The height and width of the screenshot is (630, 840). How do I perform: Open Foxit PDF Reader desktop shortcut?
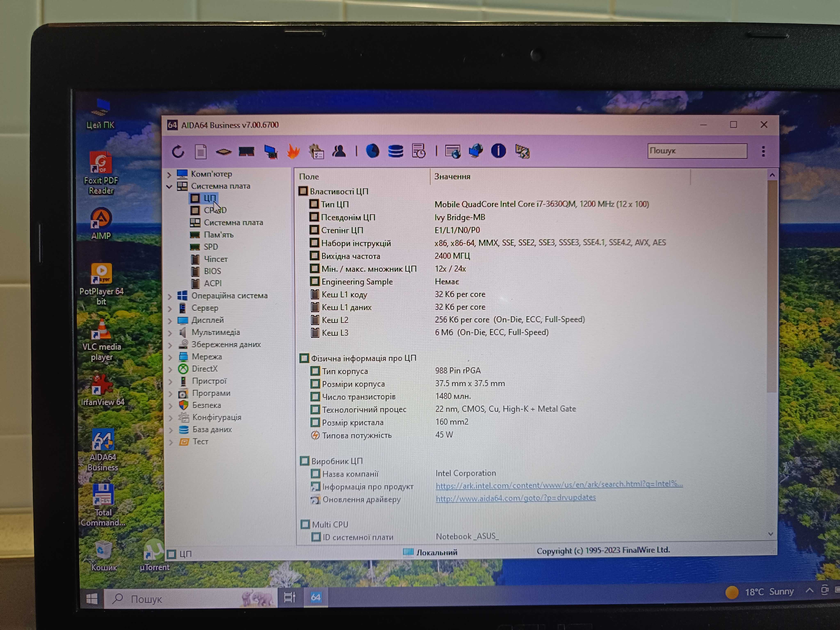pyautogui.click(x=101, y=173)
